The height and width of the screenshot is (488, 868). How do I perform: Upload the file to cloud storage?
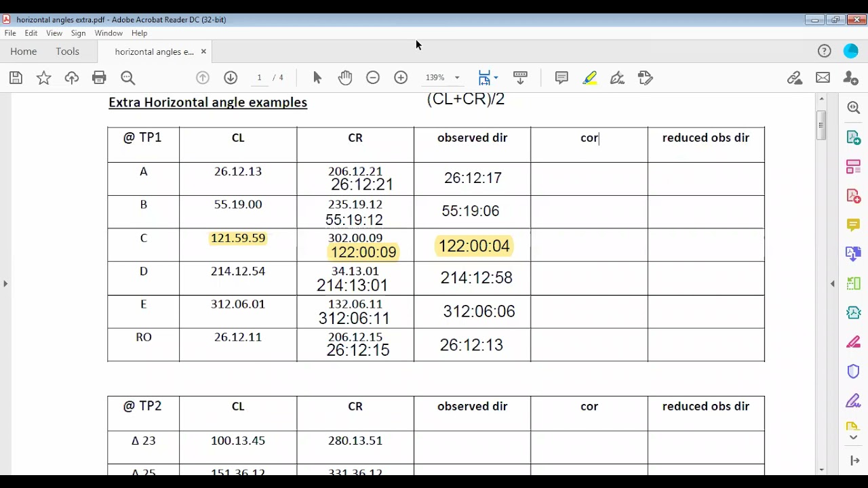(71, 78)
